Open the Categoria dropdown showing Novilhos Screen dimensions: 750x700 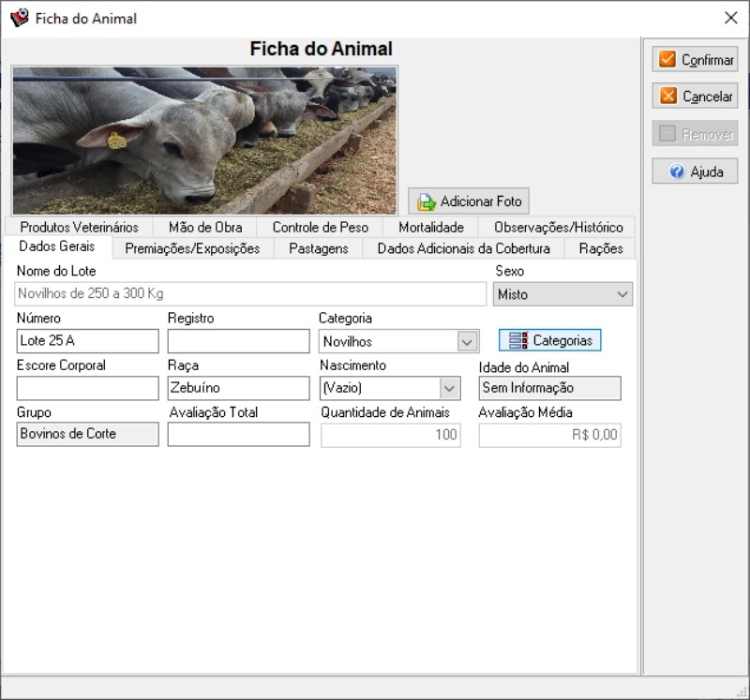pyautogui.click(x=467, y=342)
